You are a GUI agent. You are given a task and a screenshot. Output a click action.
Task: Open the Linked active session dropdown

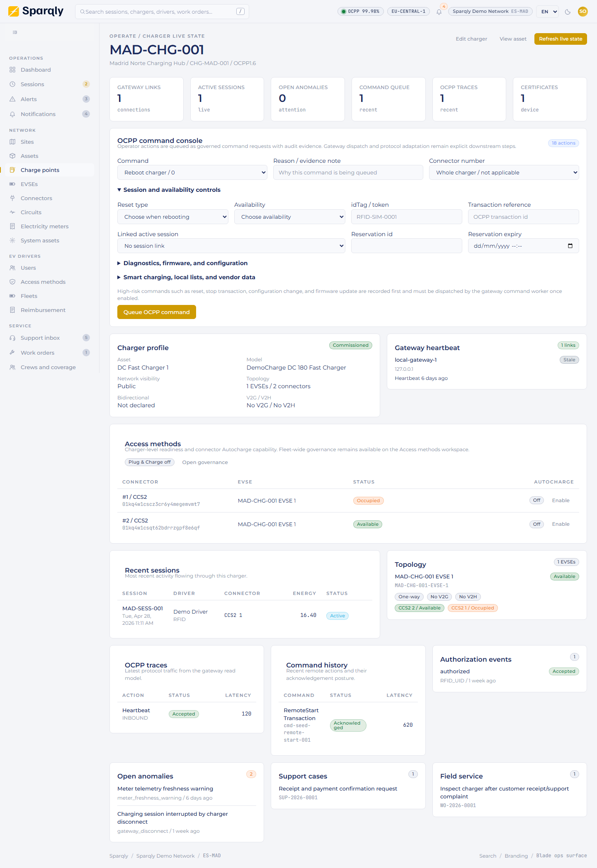231,246
